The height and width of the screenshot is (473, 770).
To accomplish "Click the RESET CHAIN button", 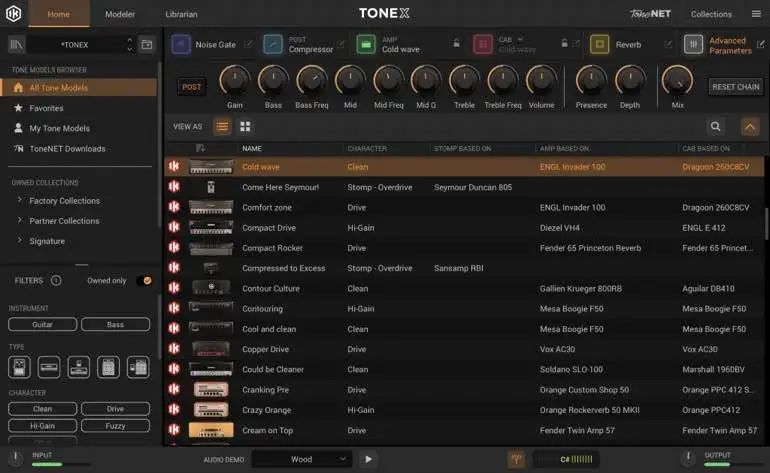I will click(x=736, y=87).
